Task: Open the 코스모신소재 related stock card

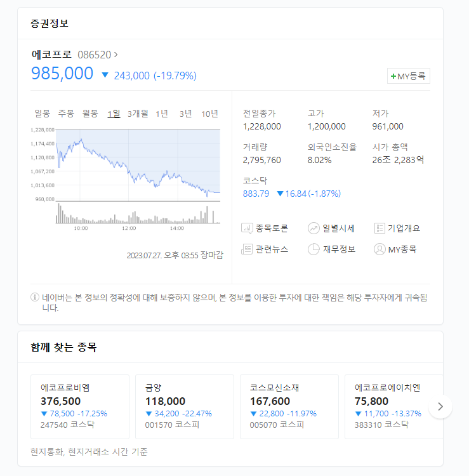Action: click(289, 407)
